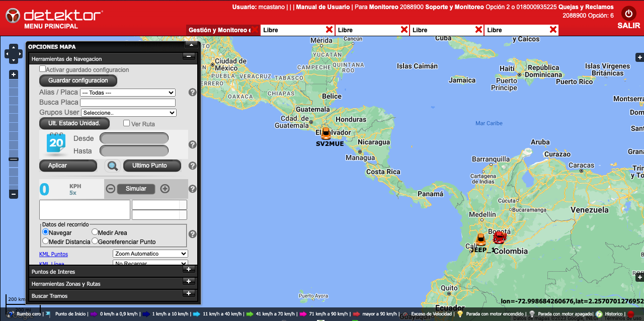Pan the map down with the arrow
644x321 pixels.
coord(14,60)
